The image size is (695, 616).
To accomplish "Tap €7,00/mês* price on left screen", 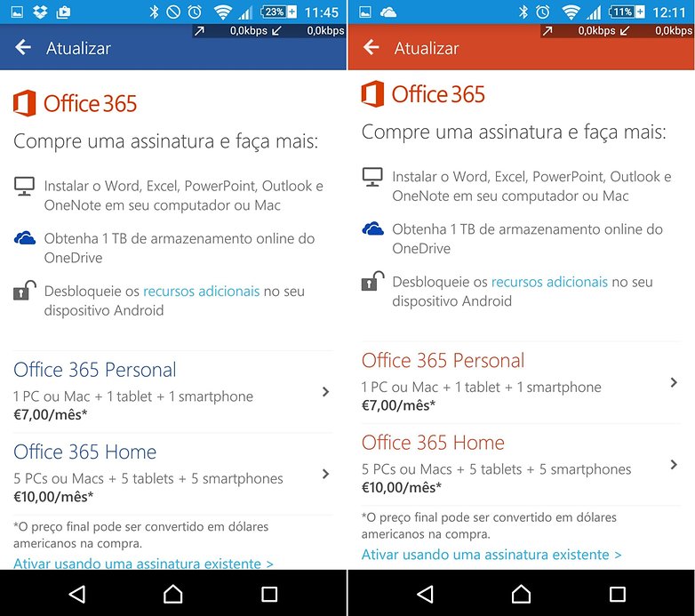I will point(50,415).
